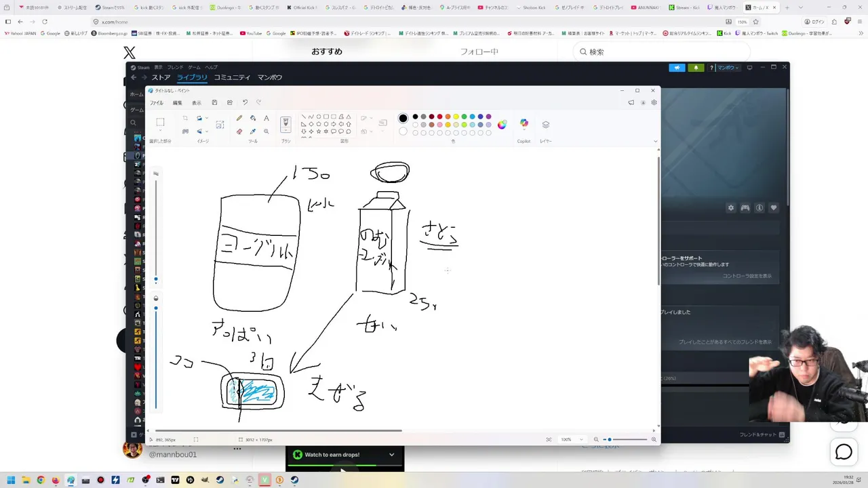Viewport: 868px width, 488px height.
Task: Select the Magnifier tool in Paint
Action: [267, 131]
